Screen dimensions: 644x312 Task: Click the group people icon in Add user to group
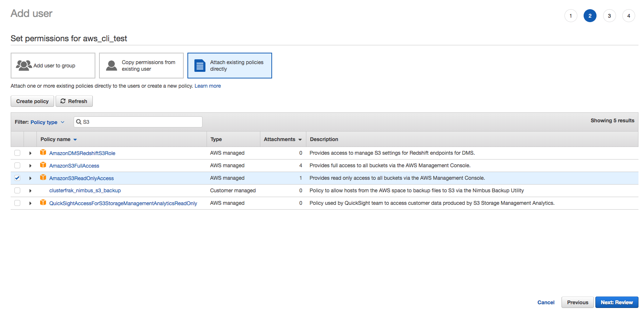pos(24,66)
